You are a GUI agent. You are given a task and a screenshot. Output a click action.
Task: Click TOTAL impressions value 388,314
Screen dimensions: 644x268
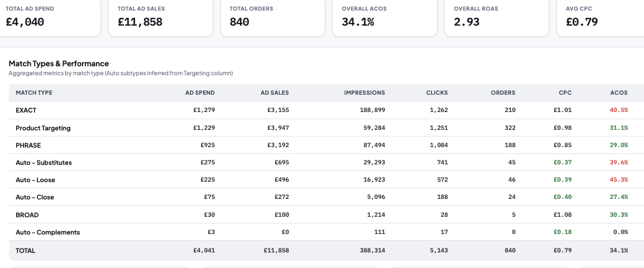372,250
